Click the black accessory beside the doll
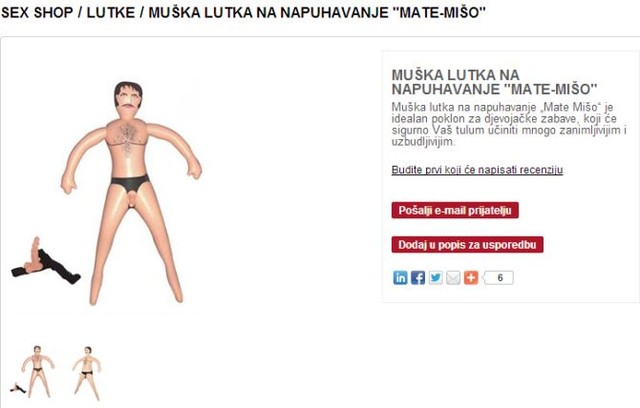This screenshot has height=408, width=640. (46, 262)
